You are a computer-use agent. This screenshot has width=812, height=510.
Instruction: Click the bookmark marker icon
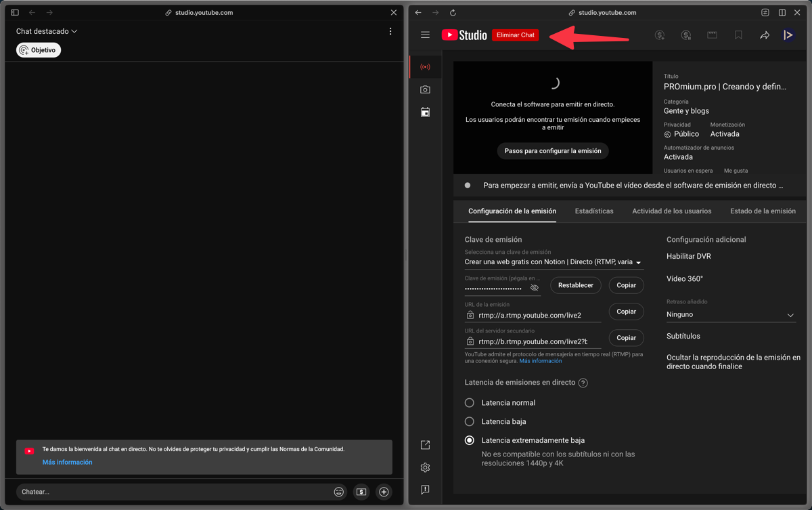(x=738, y=35)
